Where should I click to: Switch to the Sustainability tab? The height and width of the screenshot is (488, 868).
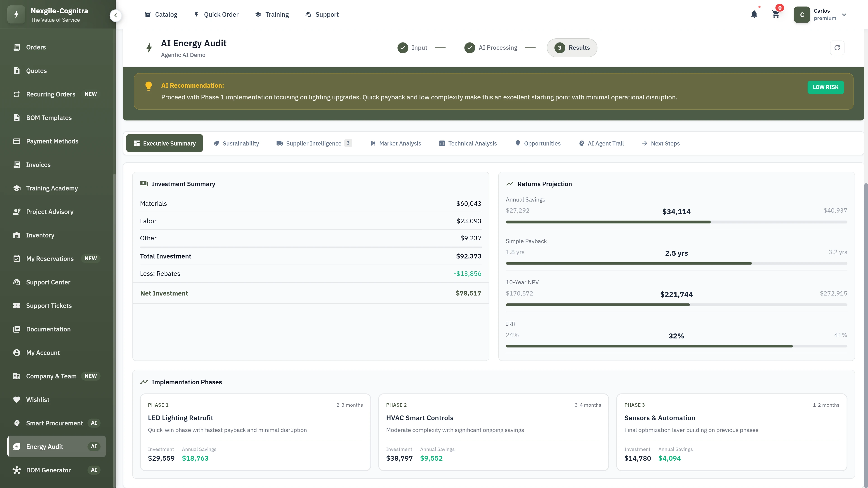pos(236,143)
